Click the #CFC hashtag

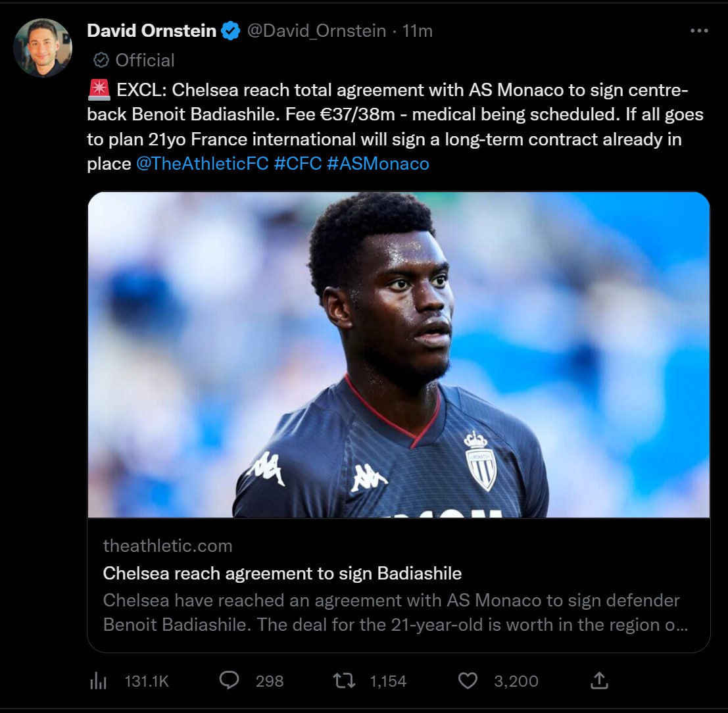tap(298, 164)
